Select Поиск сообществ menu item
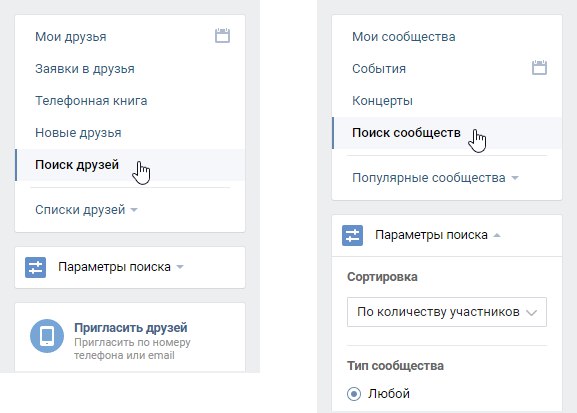The width and height of the screenshot is (577, 413). tap(447, 133)
